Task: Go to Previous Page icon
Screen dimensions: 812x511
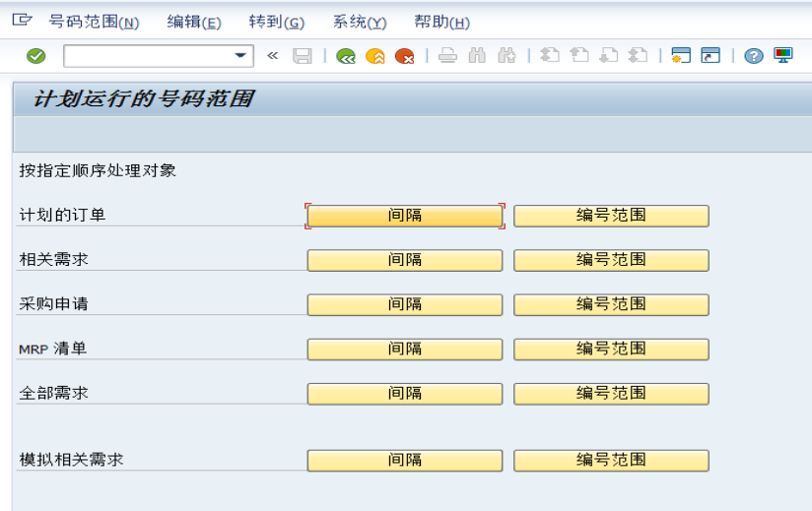Action: 579,55
